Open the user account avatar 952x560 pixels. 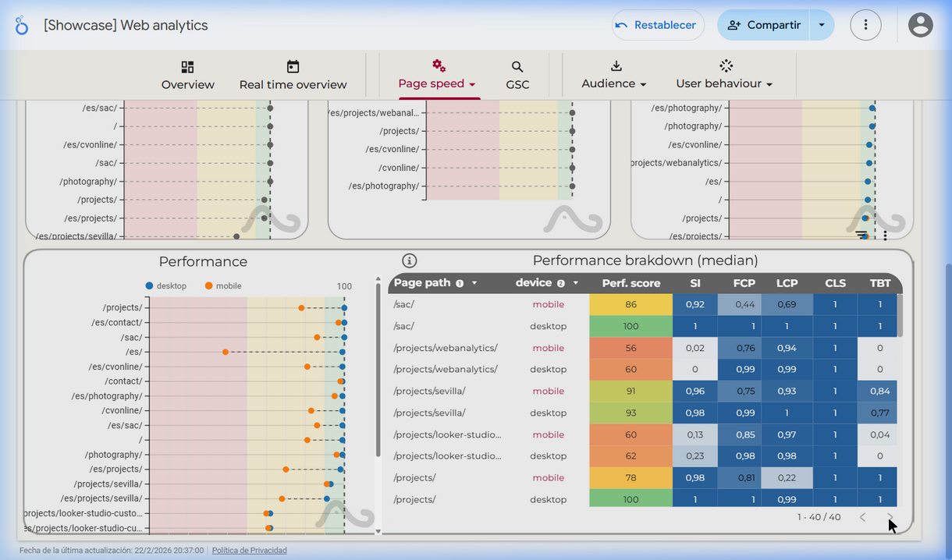pyautogui.click(x=921, y=25)
